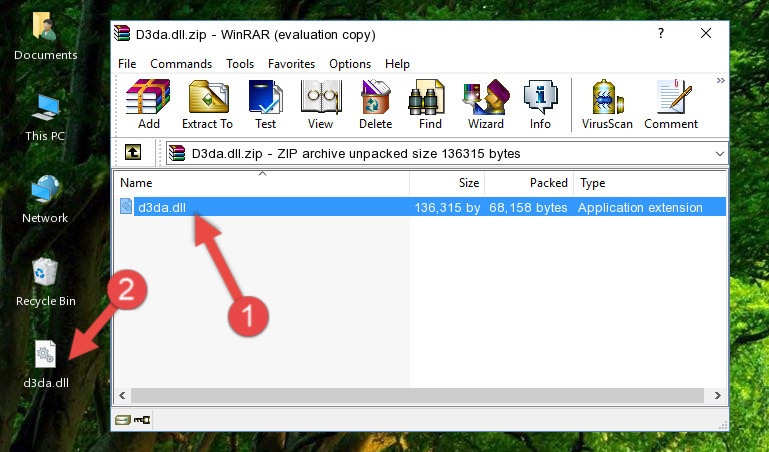
Task: Click horizontal scrollbar left arrow
Action: 123,395
